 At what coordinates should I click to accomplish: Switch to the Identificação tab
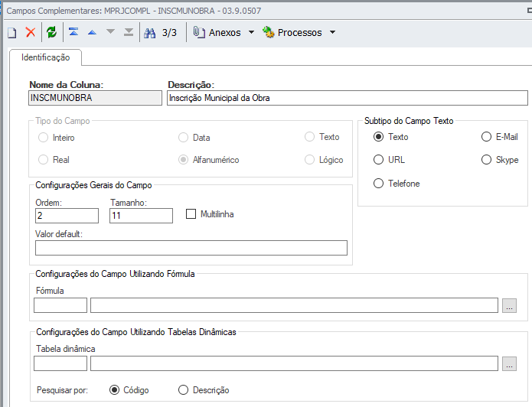[46, 57]
